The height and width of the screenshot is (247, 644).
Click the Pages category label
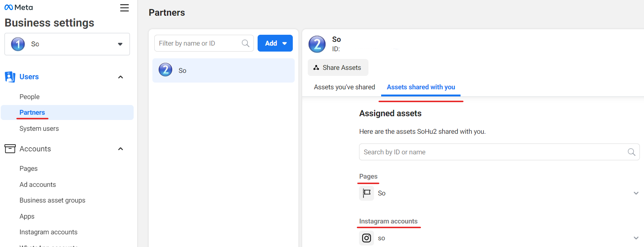click(368, 176)
